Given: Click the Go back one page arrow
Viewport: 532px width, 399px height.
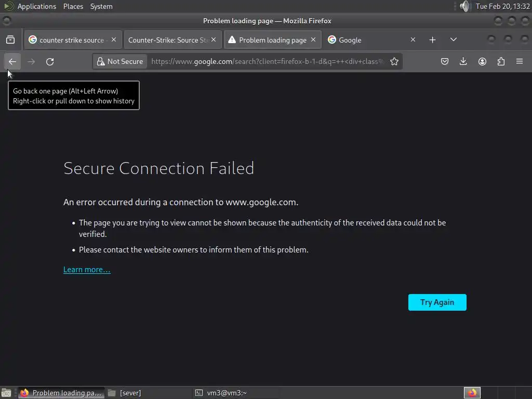Looking at the screenshot, I should click(12, 61).
